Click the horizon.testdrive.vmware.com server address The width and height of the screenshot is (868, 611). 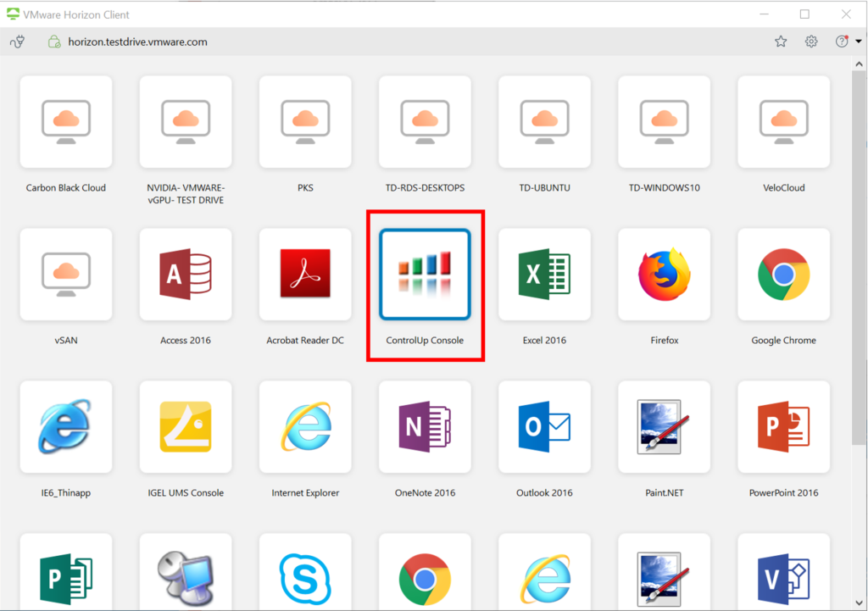point(138,42)
